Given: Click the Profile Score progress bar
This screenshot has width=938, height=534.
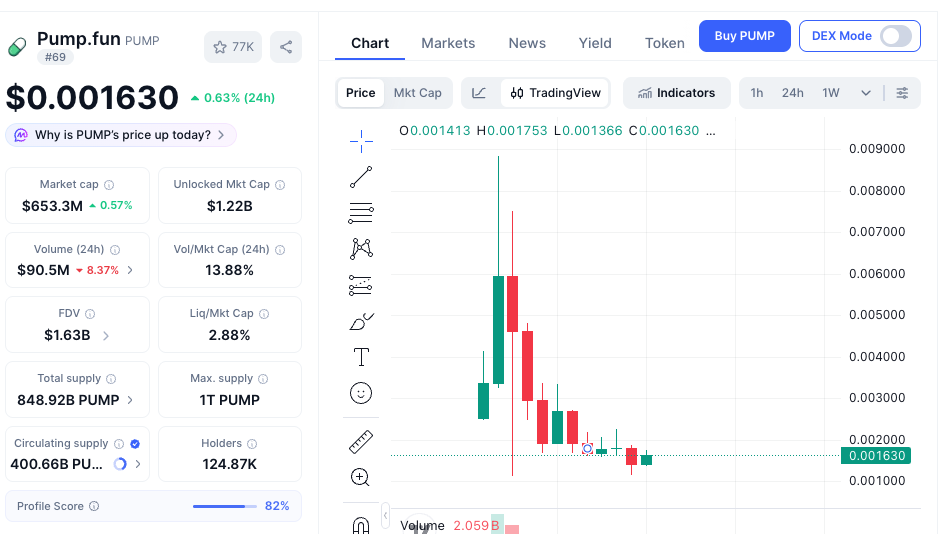Looking at the screenshot, I should coord(225,506).
